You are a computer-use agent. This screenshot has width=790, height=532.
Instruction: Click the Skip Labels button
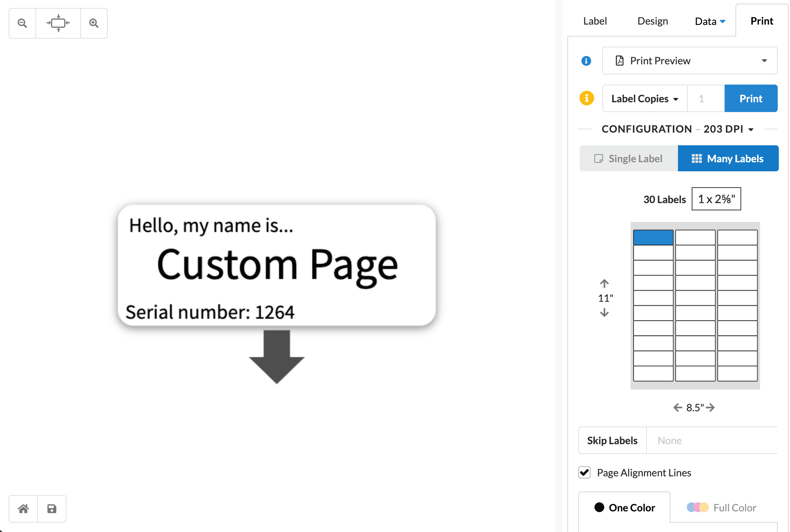pos(612,440)
